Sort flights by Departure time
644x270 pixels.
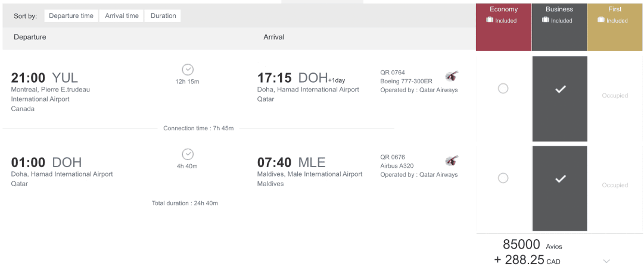(x=71, y=16)
